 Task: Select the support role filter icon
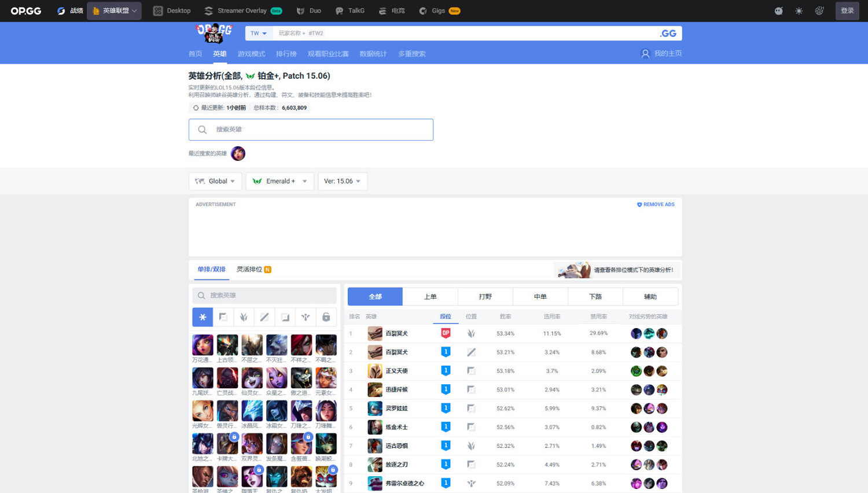point(305,317)
